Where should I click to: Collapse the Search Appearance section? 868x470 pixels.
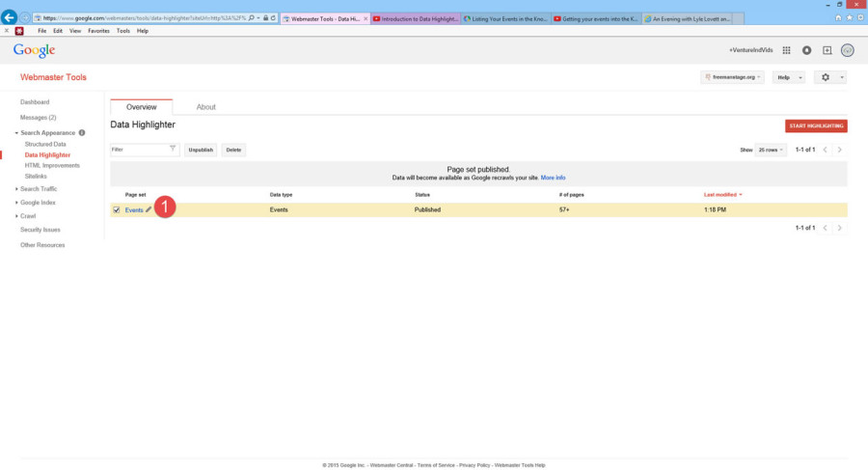(x=16, y=133)
